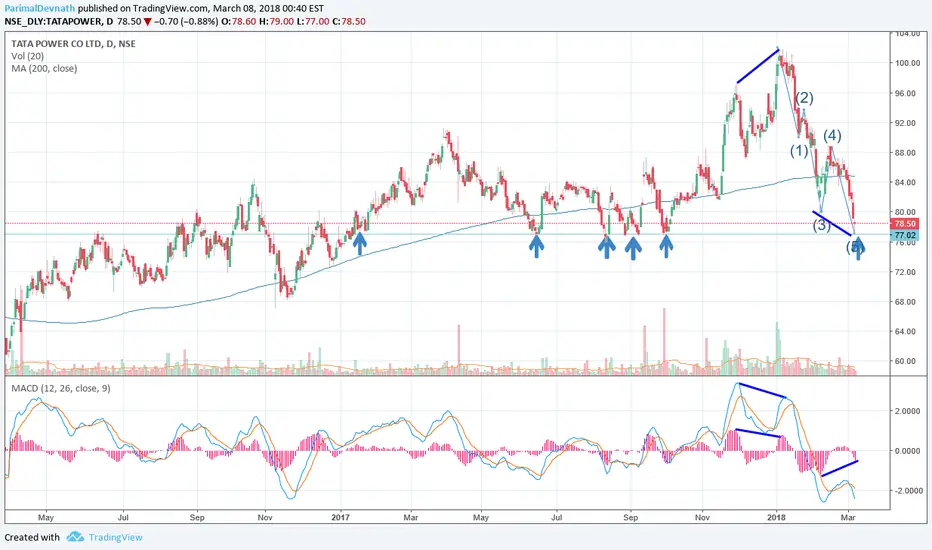Image resolution: width=932 pixels, height=550 pixels.
Task: Select the wave (3) label on the chart
Action: [x=821, y=225]
